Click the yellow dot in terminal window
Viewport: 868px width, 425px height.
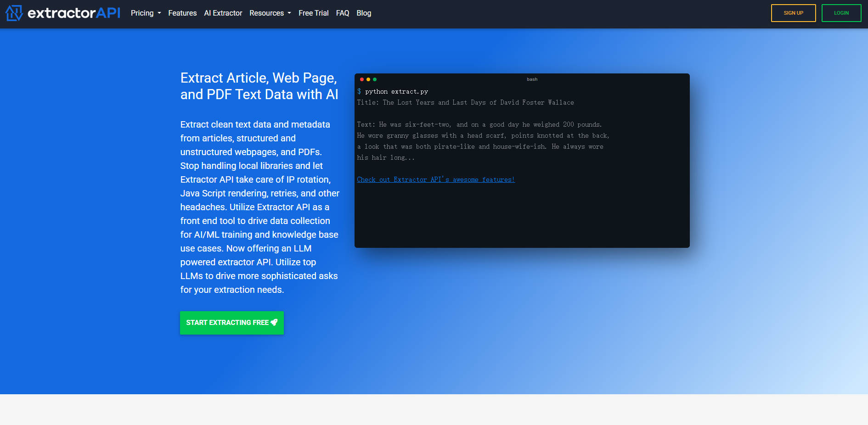[368, 79]
